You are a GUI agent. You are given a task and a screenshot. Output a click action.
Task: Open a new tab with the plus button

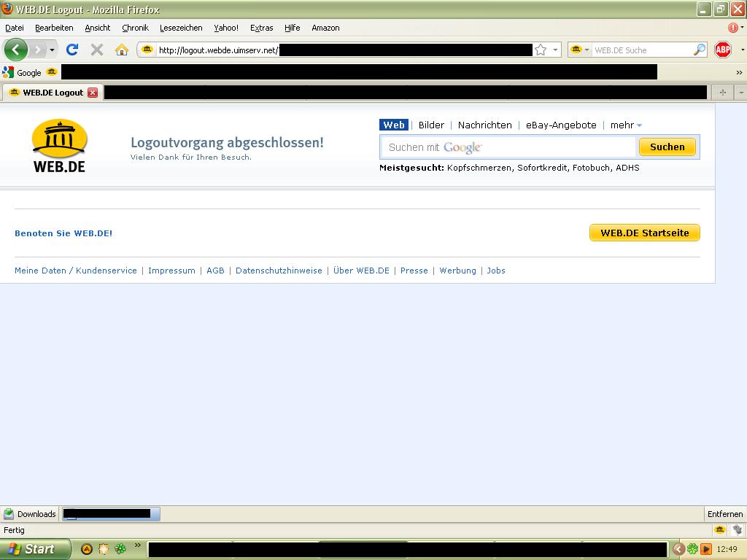tap(722, 93)
